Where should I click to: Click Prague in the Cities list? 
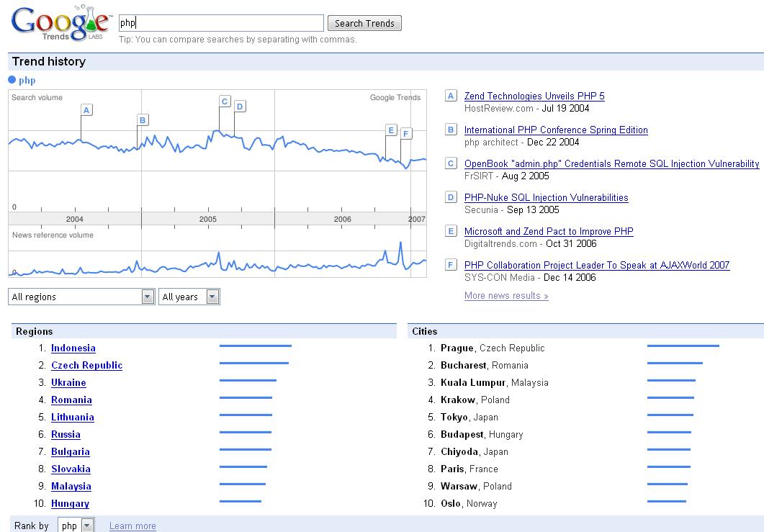pos(457,348)
